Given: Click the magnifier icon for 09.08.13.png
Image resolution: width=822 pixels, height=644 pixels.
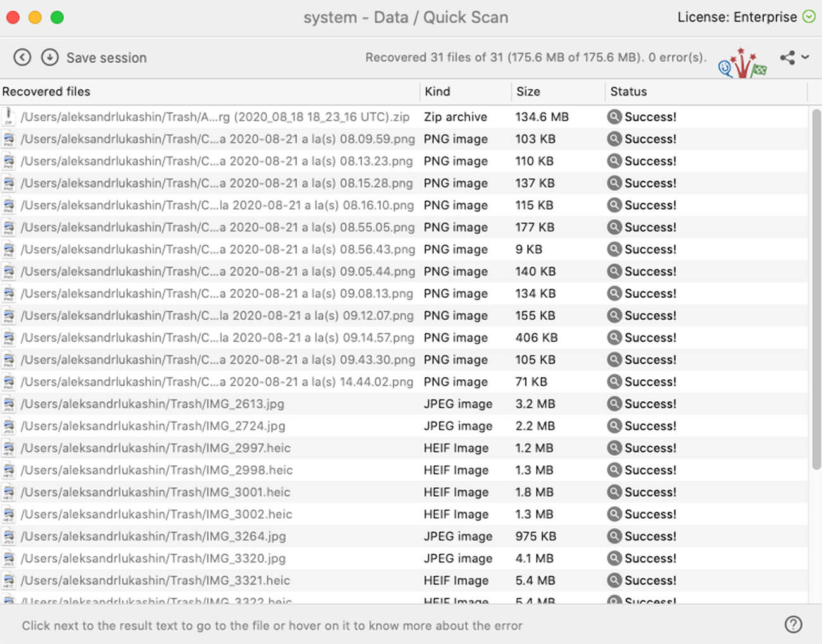Looking at the screenshot, I should point(614,293).
